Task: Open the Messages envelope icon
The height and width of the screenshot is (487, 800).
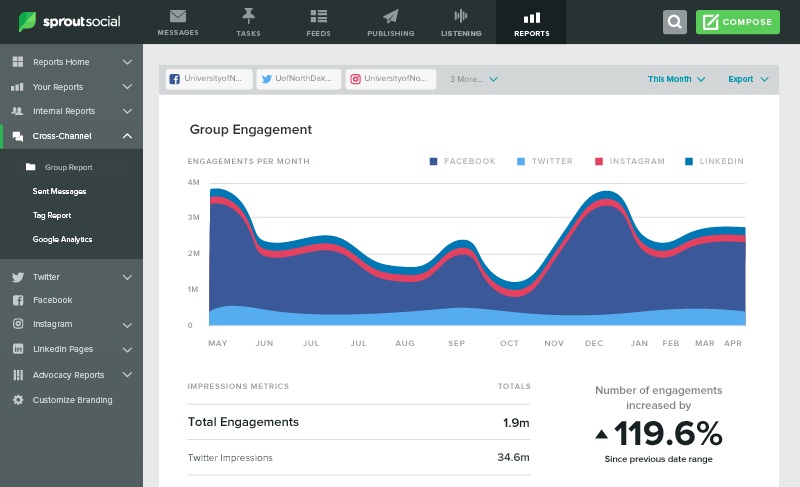Action: pyautogui.click(x=178, y=16)
